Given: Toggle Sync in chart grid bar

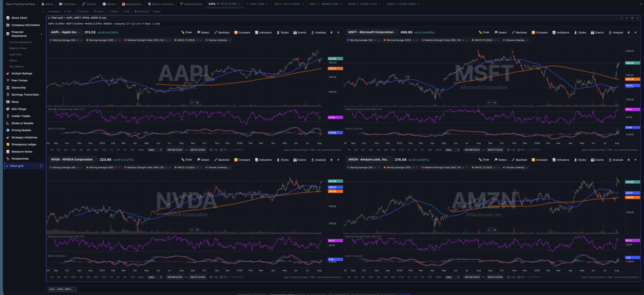Looking at the screenshot, I should click(x=146, y=24).
